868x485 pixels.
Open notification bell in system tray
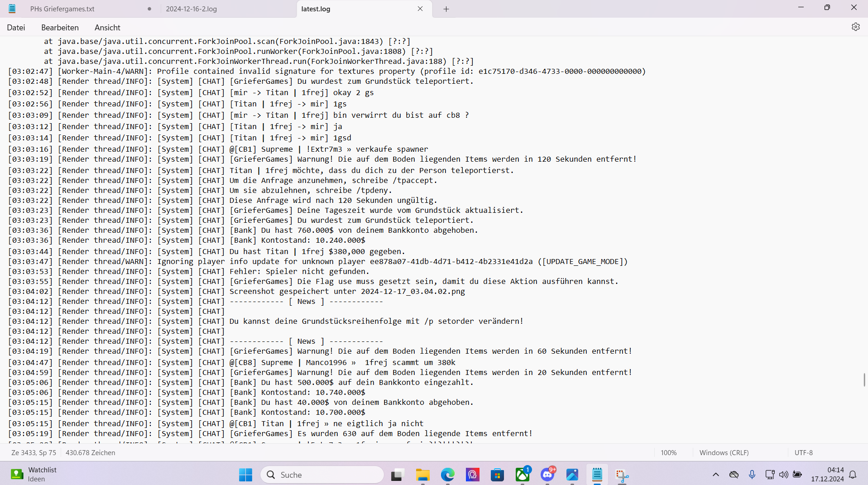pos(853,474)
